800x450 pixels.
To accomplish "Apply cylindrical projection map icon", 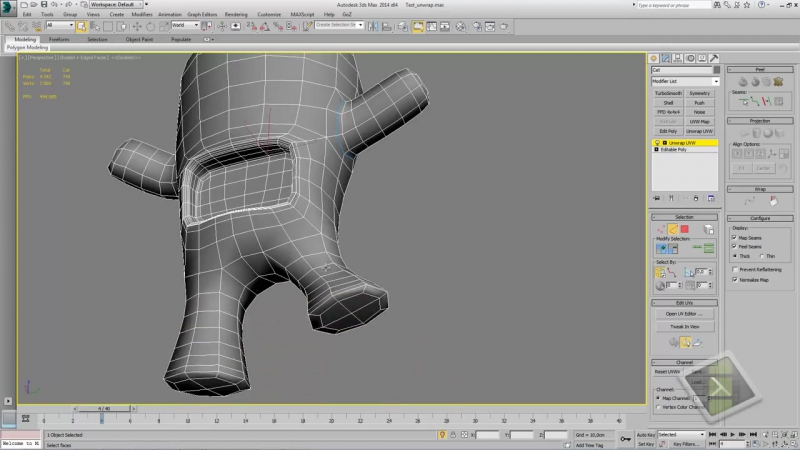I will 756,133.
